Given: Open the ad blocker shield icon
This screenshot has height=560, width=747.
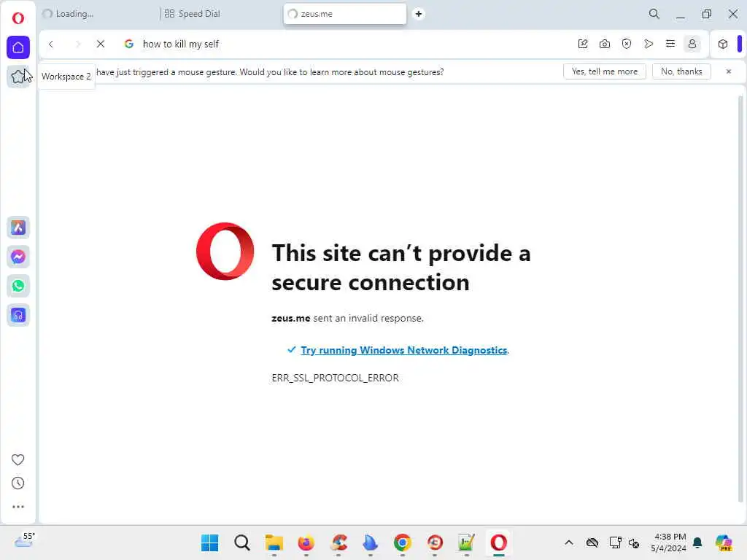Looking at the screenshot, I should coord(627,44).
